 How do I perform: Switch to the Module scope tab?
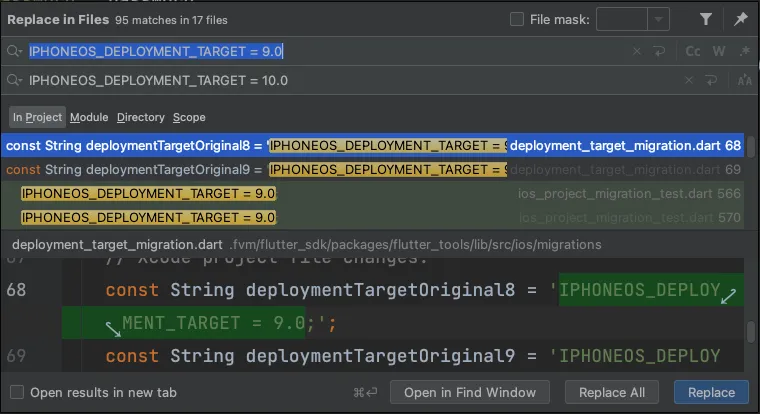89,117
